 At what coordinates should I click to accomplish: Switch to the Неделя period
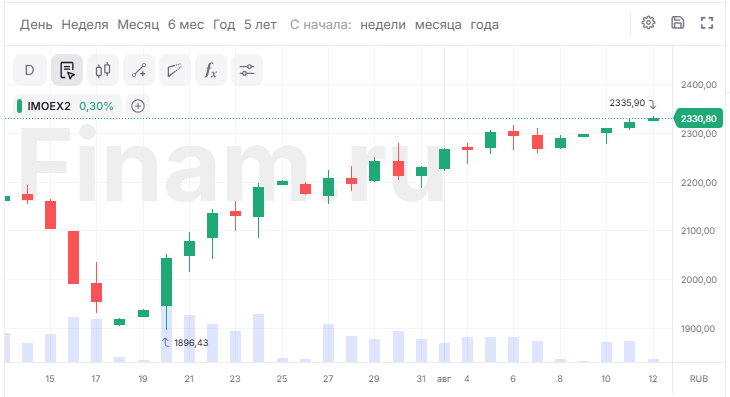pos(85,25)
